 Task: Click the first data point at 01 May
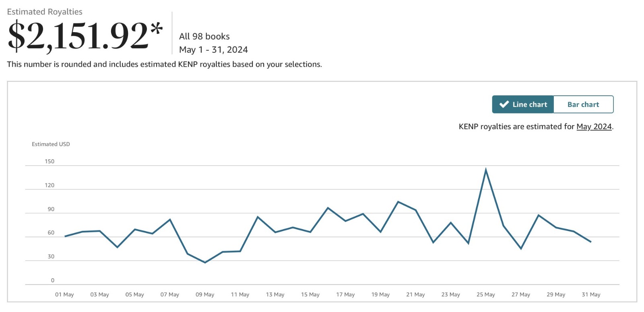click(65, 236)
